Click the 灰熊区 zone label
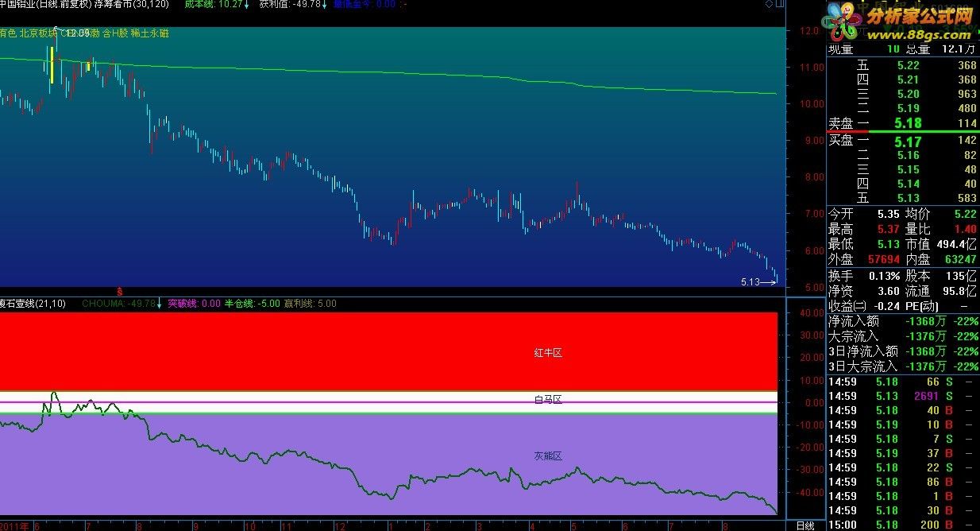 [x=548, y=456]
